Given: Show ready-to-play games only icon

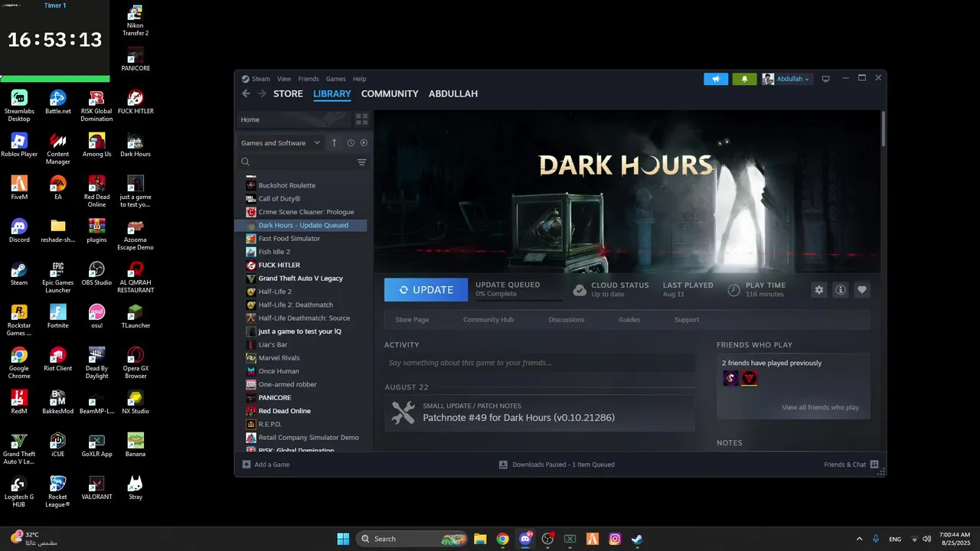Looking at the screenshot, I should point(364,143).
